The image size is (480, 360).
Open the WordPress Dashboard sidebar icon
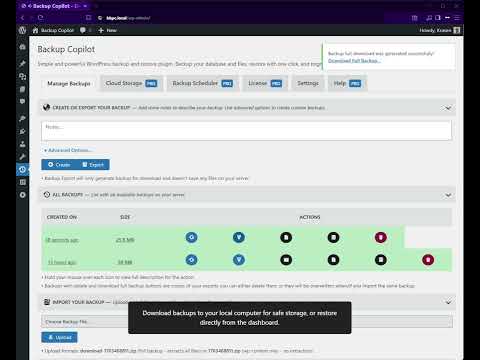(x=22, y=47)
